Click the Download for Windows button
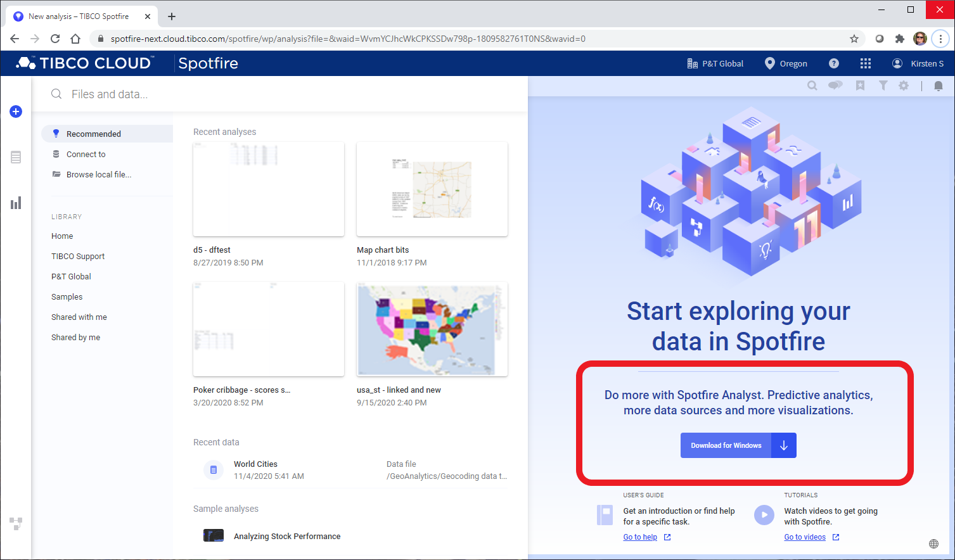This screenshot has height=560, width=955. pos(726,445)
